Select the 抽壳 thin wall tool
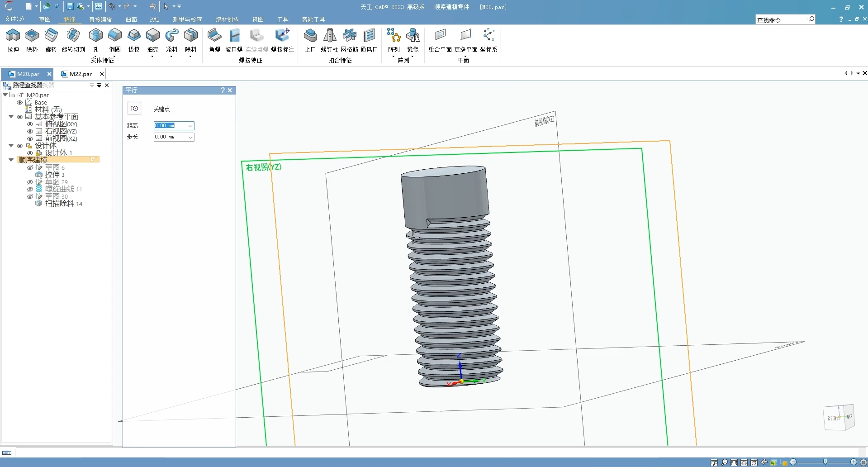The height and width of the screenshot is (467, 868). 153,40
